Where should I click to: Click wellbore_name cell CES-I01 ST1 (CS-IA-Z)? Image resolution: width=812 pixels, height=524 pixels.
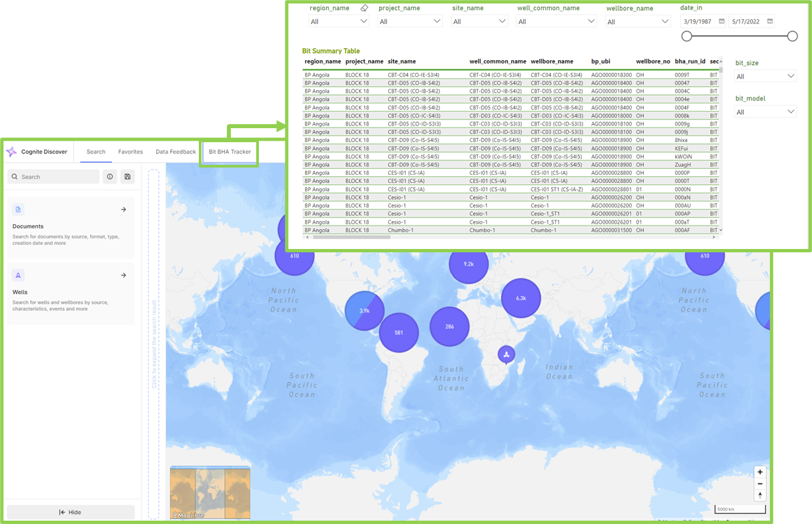pos(558,189)
